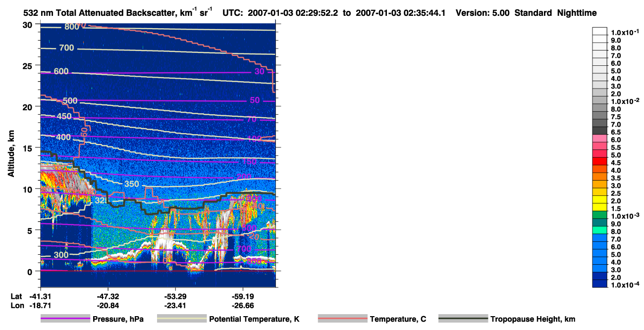Click the purple 30 pressure contour label
Image resolution: width=644 pixels, height=330 pixels.
tap(260, 72)
